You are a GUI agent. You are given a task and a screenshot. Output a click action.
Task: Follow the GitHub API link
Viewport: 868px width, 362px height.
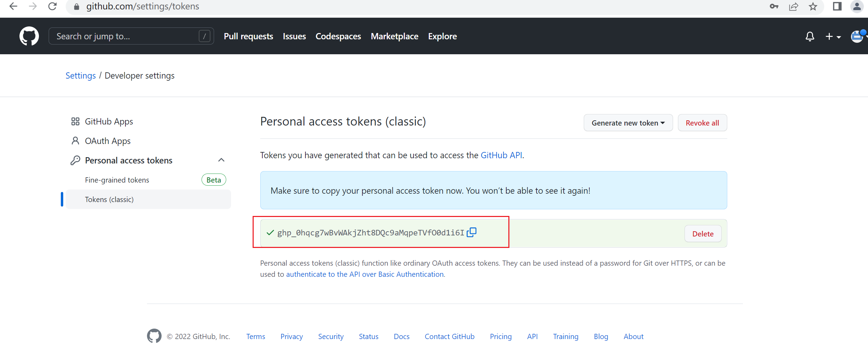501,155
